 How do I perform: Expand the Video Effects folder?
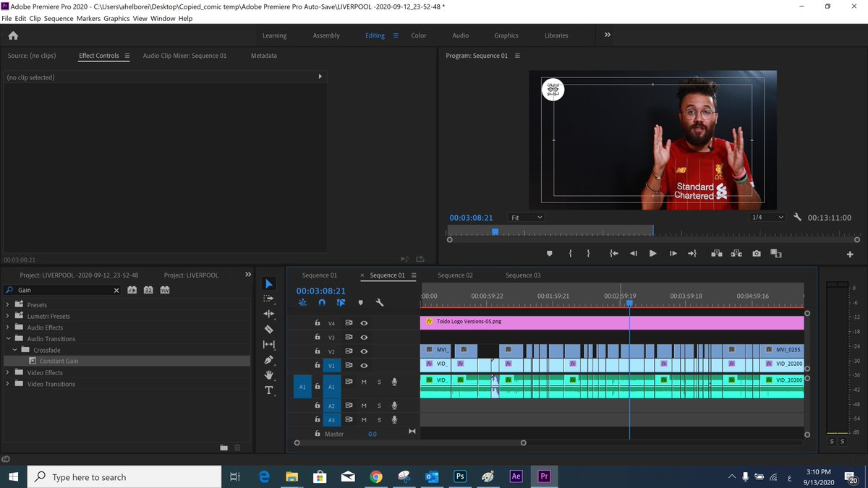[8, 372]
